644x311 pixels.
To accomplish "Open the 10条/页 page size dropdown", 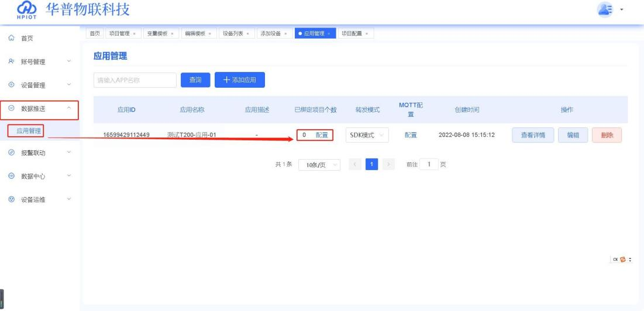I will 319,164.
